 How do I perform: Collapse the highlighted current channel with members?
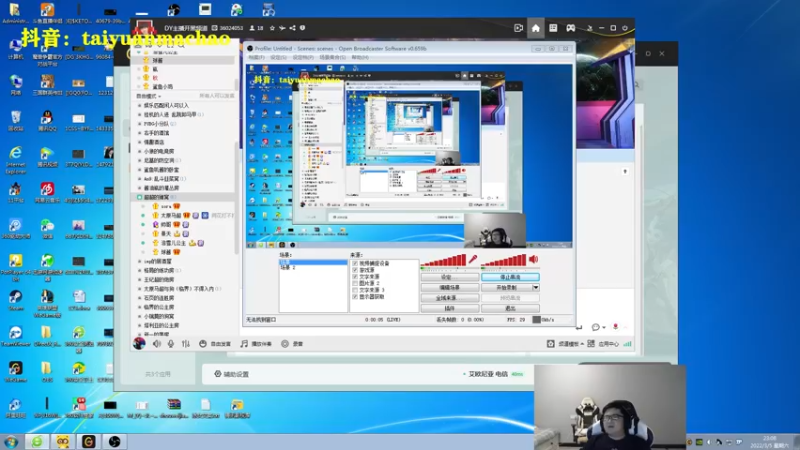tap(140, 197)
